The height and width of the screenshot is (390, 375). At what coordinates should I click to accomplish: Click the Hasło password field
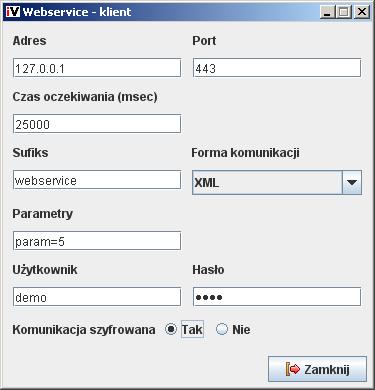[277, 297]
